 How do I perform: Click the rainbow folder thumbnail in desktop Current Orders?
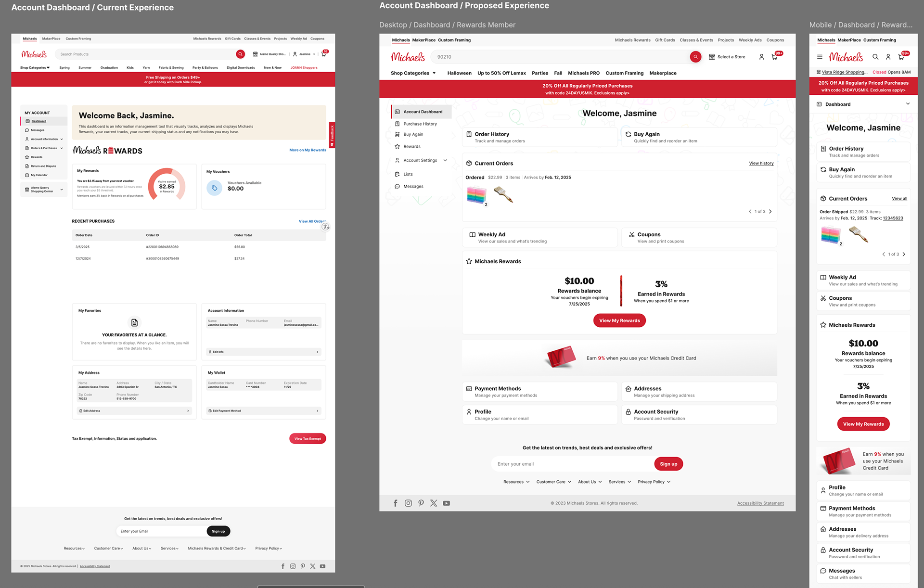pyautogui.click(x=476, y=195)
